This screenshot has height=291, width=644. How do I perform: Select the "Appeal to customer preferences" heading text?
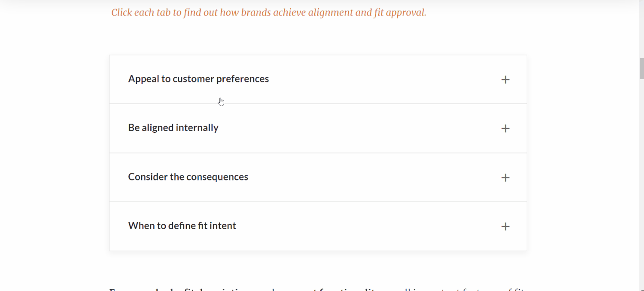pos(198,79)
